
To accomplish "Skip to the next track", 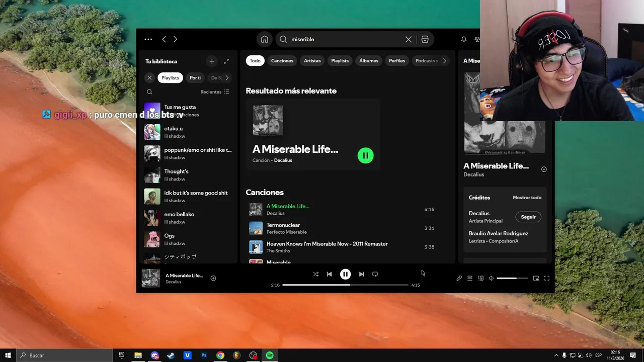I will click(x=361, y=274).
